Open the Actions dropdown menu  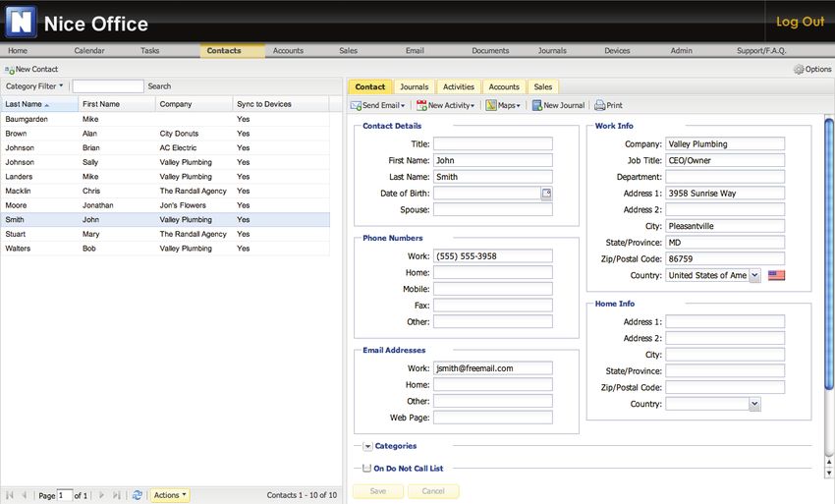point(169,495)
